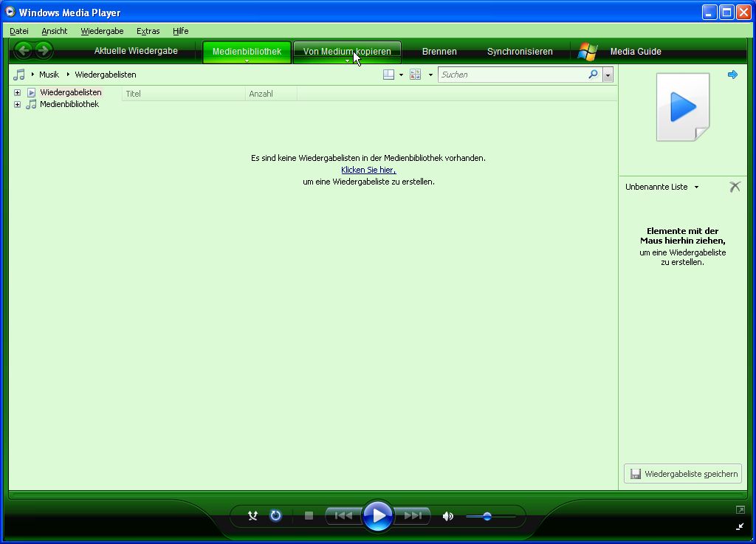756x544 pixels.
Task: Open the Unbenannte Liste dropdown
Action: [696, 187]
